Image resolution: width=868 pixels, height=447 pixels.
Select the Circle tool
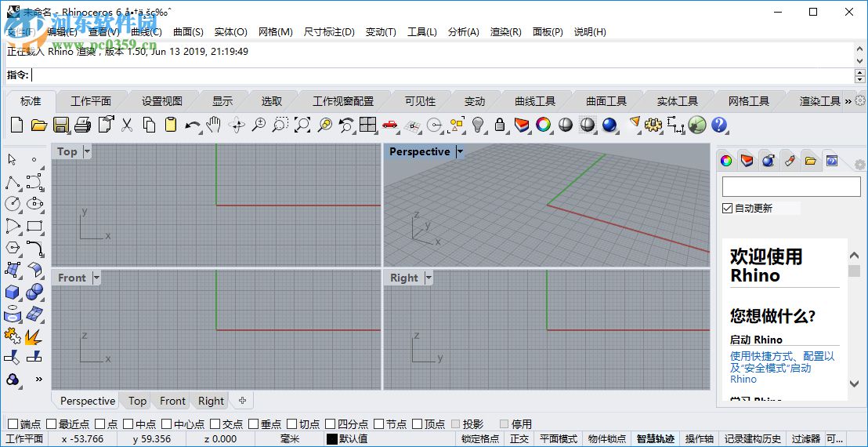[x=13, y=204]
